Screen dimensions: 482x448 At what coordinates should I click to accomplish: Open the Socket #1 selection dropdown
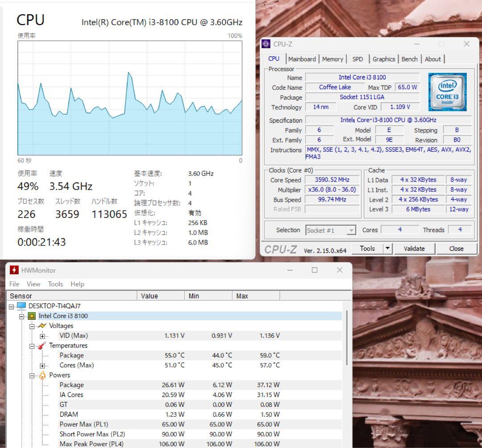352,230
